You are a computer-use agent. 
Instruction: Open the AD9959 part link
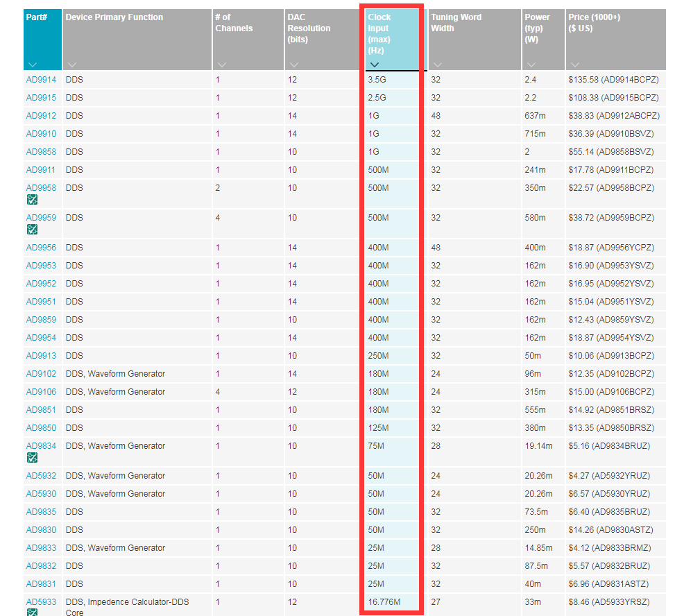(x=42, y=218)
